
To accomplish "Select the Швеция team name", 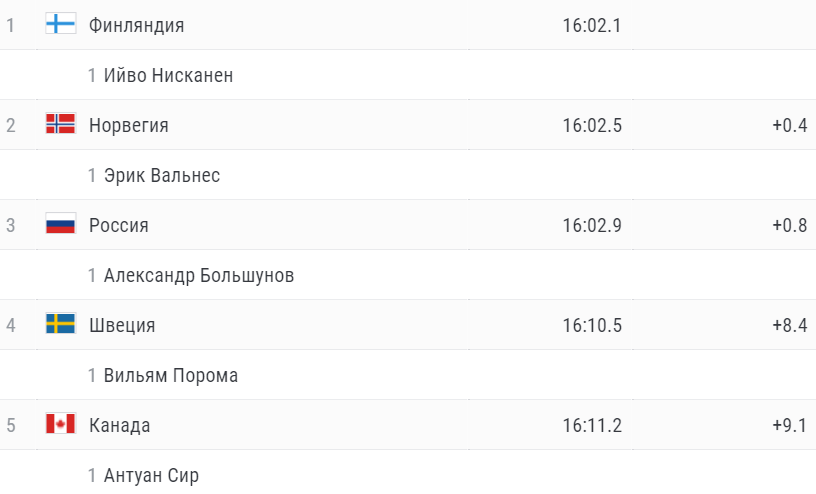I will click(122, 325).
